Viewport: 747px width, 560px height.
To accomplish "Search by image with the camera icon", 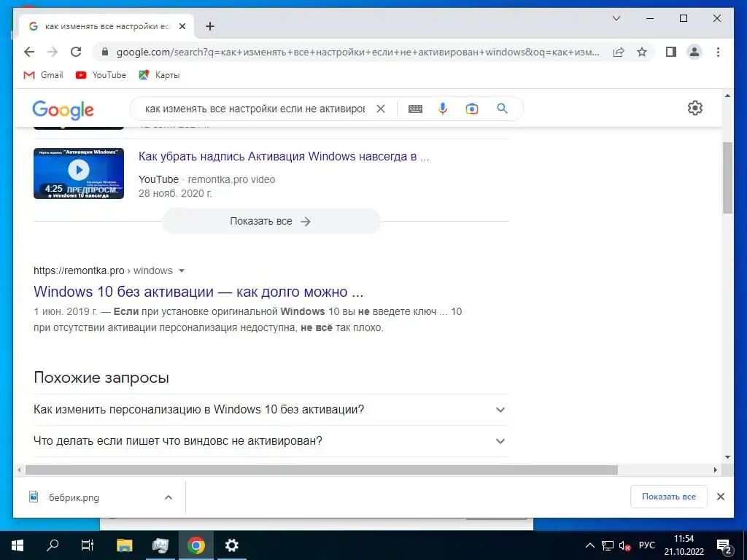I will (472, 109).
